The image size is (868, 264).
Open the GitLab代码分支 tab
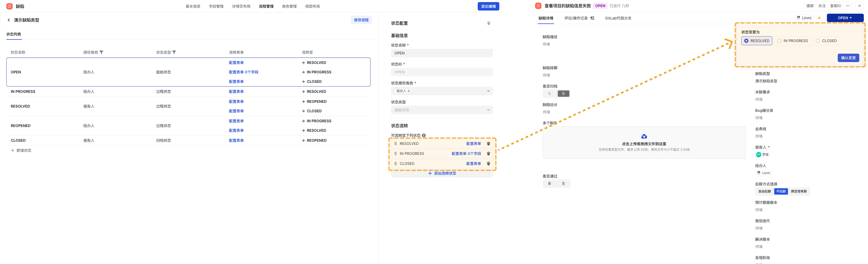point(618,18)
